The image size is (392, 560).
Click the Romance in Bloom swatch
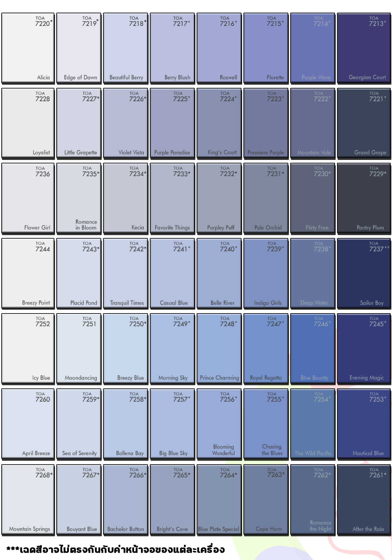click(x=79, y=198)
